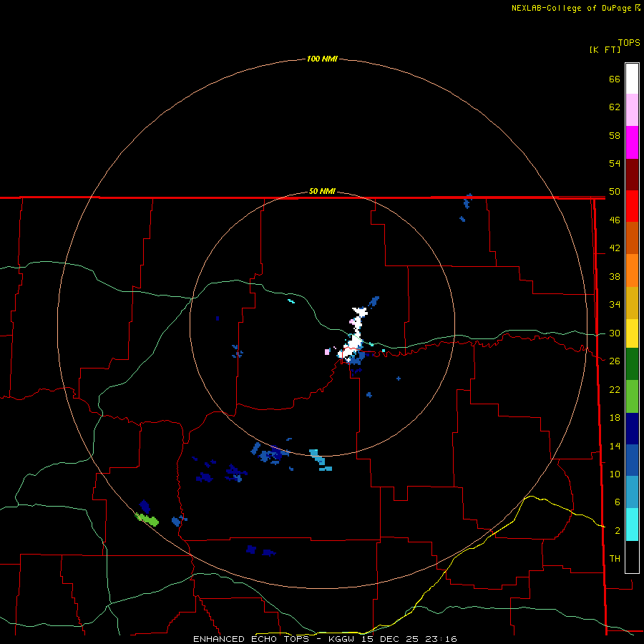Click the NEXLAB-College of DuPage label
The height and width of the screenshot is (644, 644).
pyautogui.click(x=571, y=8)
